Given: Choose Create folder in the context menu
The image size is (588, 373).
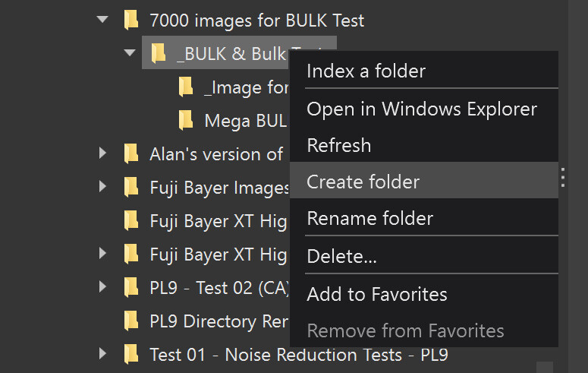Looking at the screenshot, I should [363, 182].
